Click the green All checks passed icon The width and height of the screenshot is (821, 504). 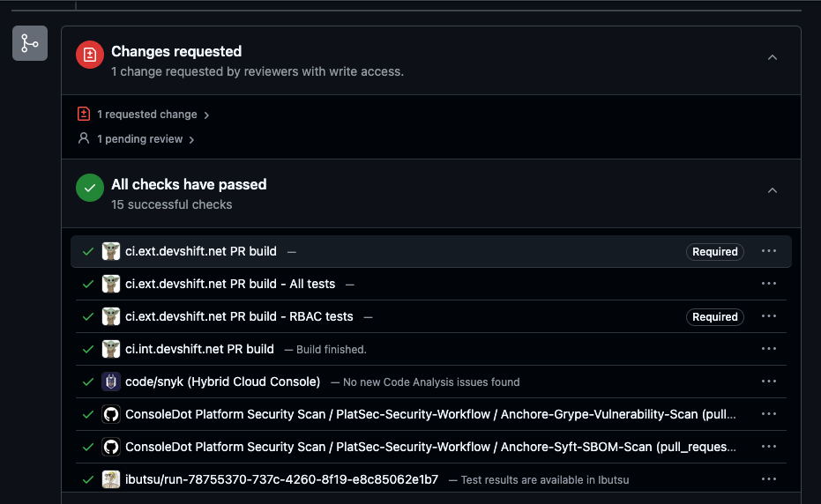point(90,188)
